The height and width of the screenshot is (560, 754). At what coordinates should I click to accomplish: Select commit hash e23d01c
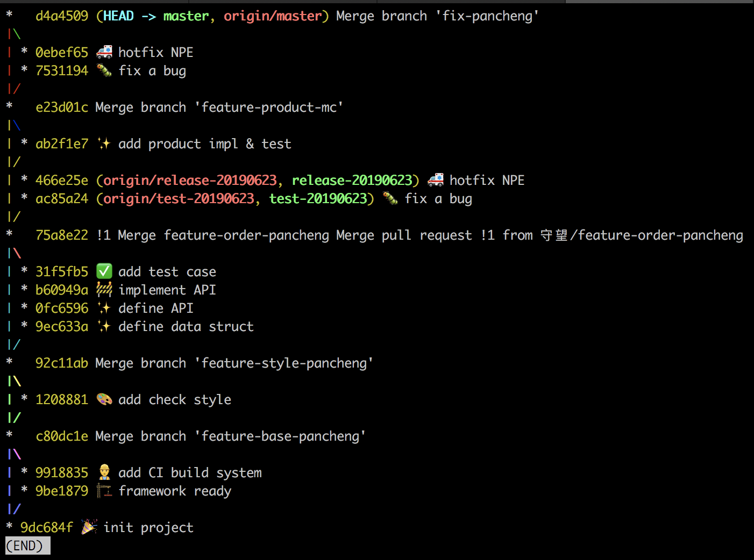62,107
